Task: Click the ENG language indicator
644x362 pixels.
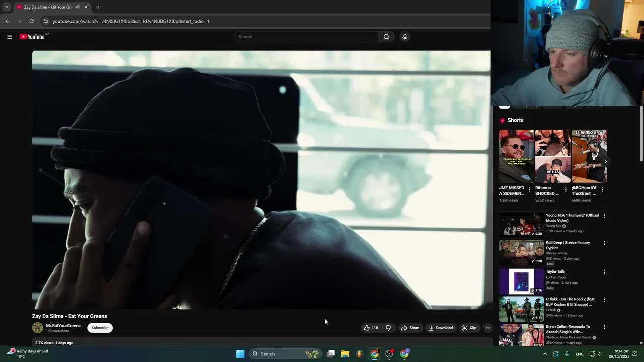Action: click(x=580, y=354)
